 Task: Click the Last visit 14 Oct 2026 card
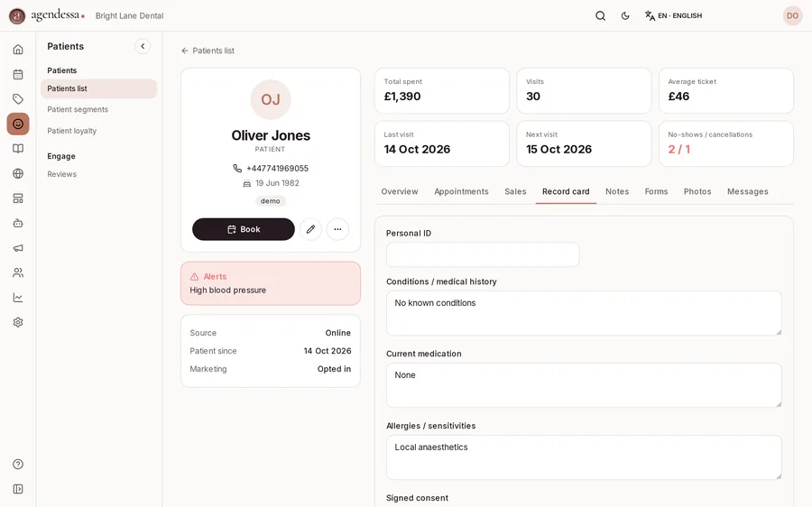[442, 143]
